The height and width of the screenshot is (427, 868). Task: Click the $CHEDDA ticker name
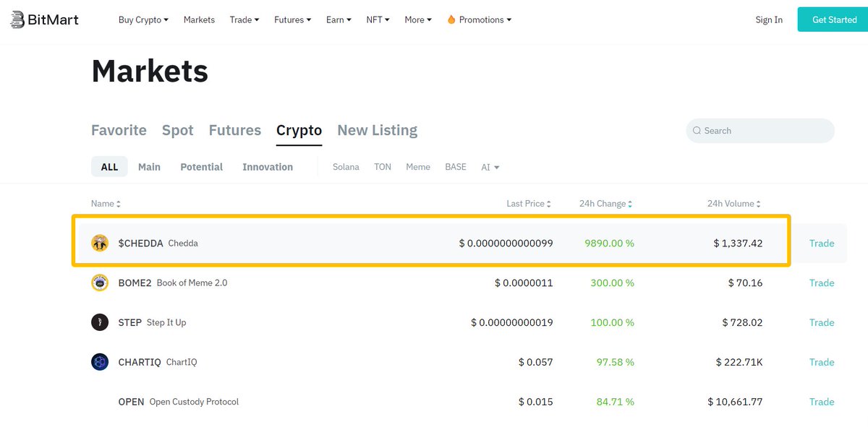click(141, 243)
